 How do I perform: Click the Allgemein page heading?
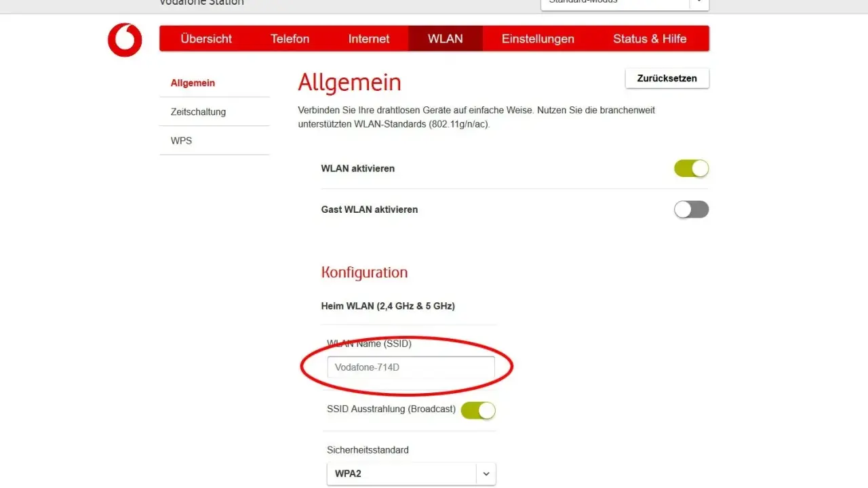349,83
